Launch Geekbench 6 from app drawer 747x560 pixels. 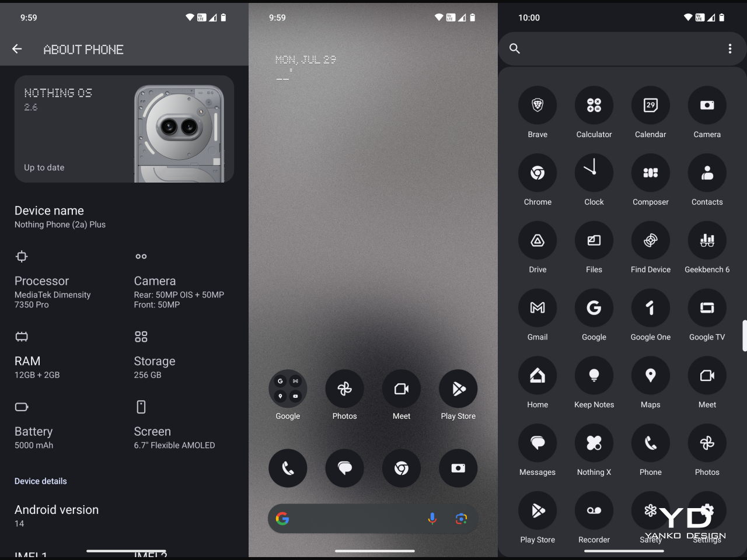point(707,241)
